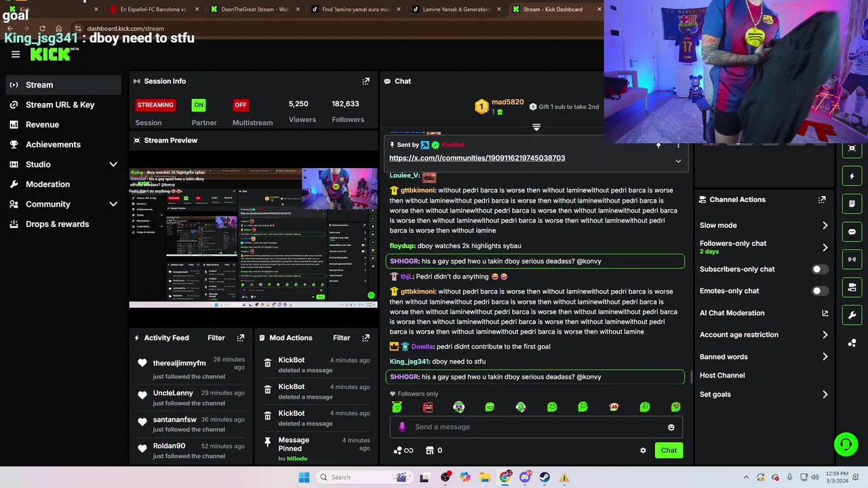This screenshot has height=488, width=868.
Task: Expand the Studio sidebar section
Action: [113, 164]
